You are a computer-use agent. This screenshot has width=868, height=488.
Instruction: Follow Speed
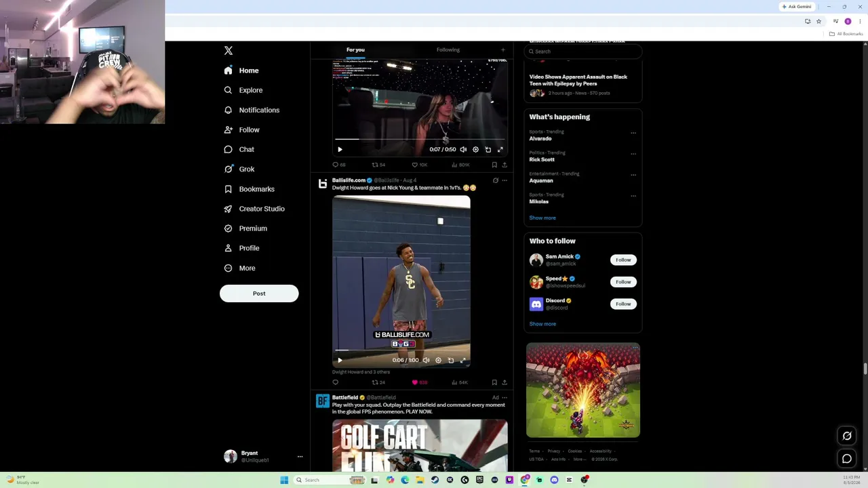623,282
